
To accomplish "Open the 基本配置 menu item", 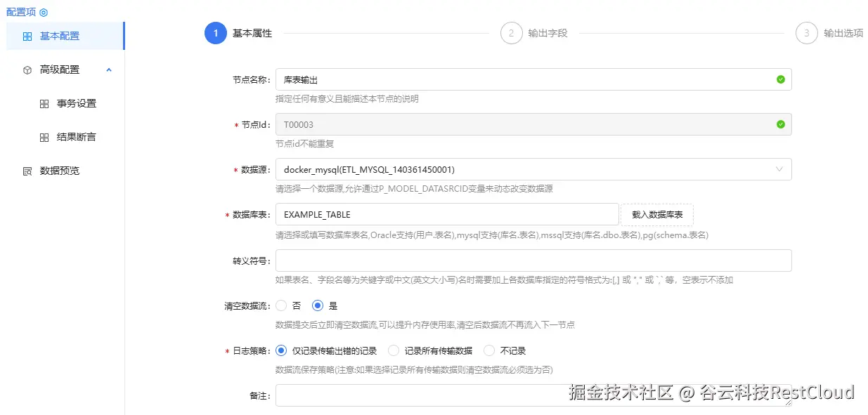I will (x=65, y=36).
